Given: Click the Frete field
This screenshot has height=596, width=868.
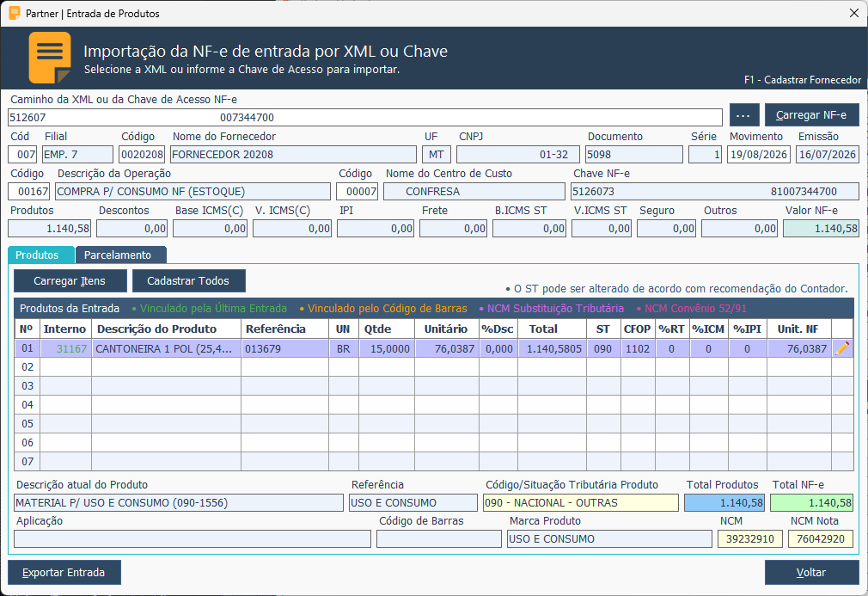Looking at the screenshot, I should tap(454, 229).
